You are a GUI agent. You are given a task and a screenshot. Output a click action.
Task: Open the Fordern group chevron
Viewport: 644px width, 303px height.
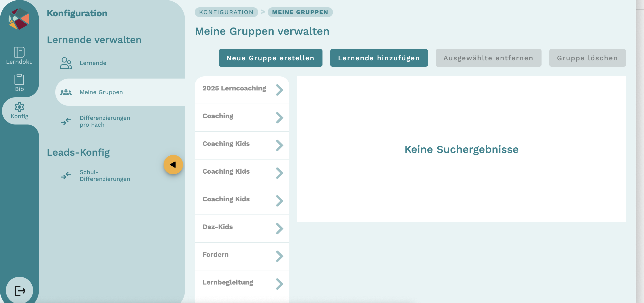pos(280,256)
